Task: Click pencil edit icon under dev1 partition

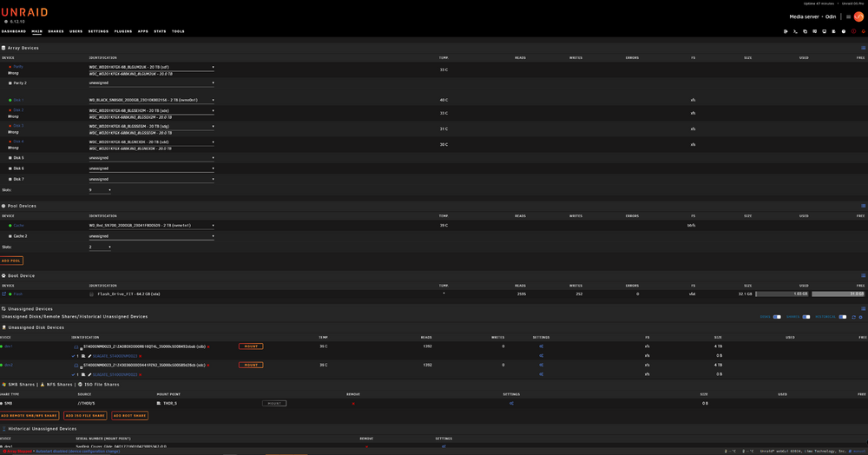Action: click(x=89, y=356)
